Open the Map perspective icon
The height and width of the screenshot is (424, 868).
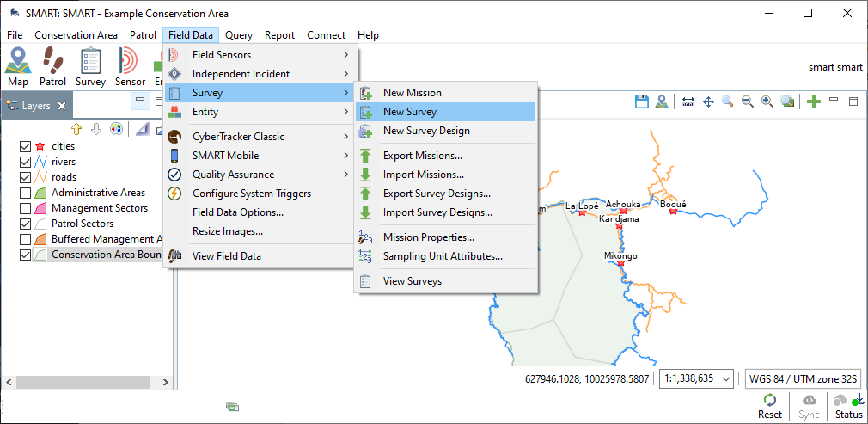coord(18,66)
